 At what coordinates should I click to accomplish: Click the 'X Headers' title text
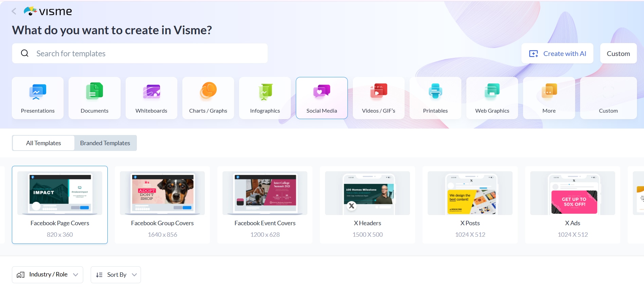pos(368,223)
